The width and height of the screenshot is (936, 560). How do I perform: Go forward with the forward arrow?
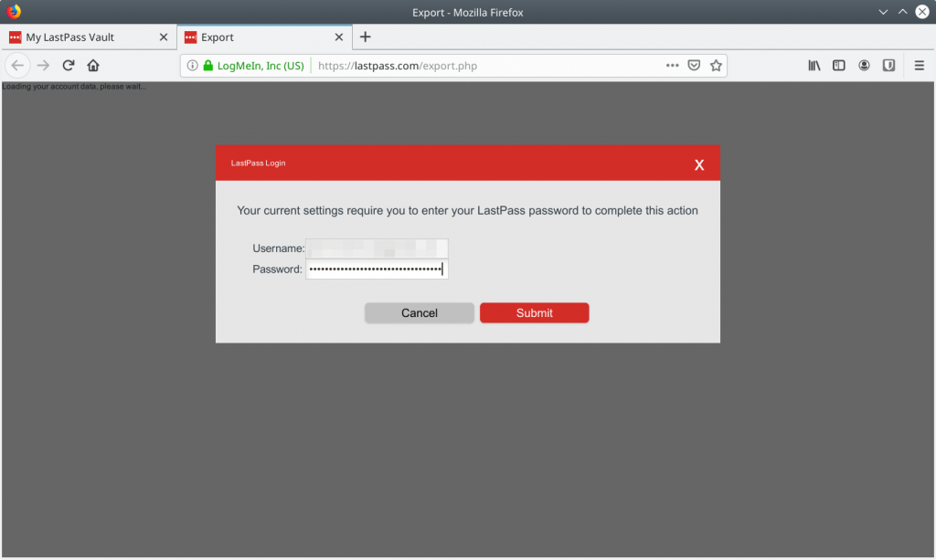(x=43, y=66)
